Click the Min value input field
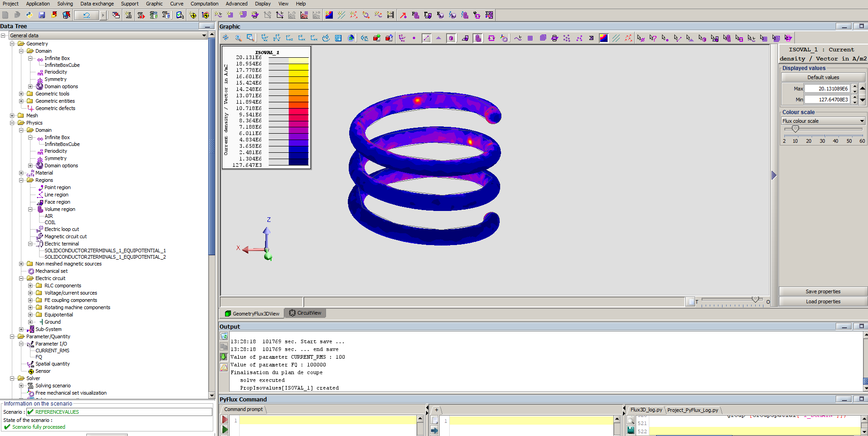This screenshot has height=436, width=868. (827, 100)
